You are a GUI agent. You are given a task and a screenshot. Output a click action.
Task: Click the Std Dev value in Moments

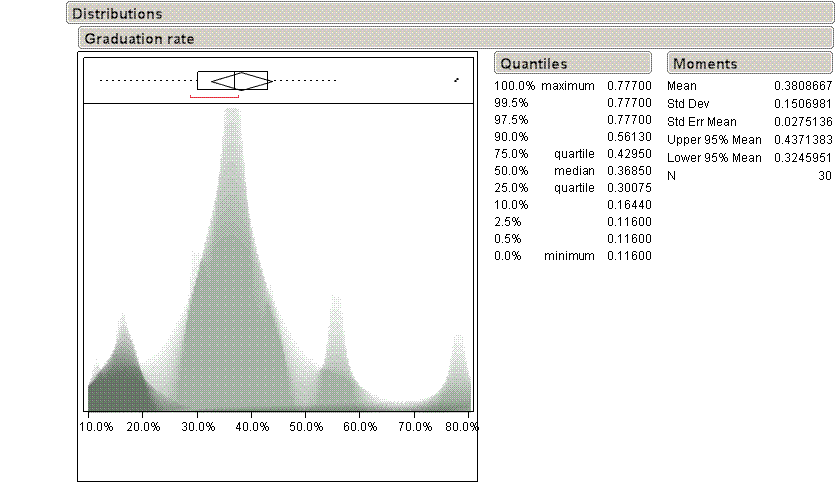coord(803,104)
